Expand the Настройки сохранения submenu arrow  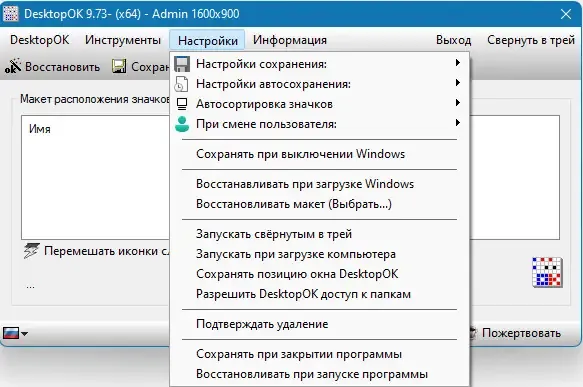pos(458,62)
